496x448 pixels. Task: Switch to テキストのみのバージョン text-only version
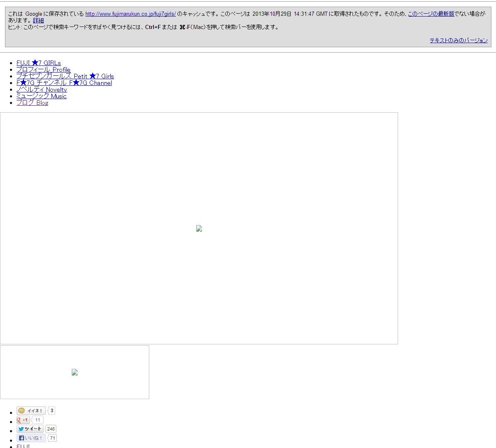458,41
